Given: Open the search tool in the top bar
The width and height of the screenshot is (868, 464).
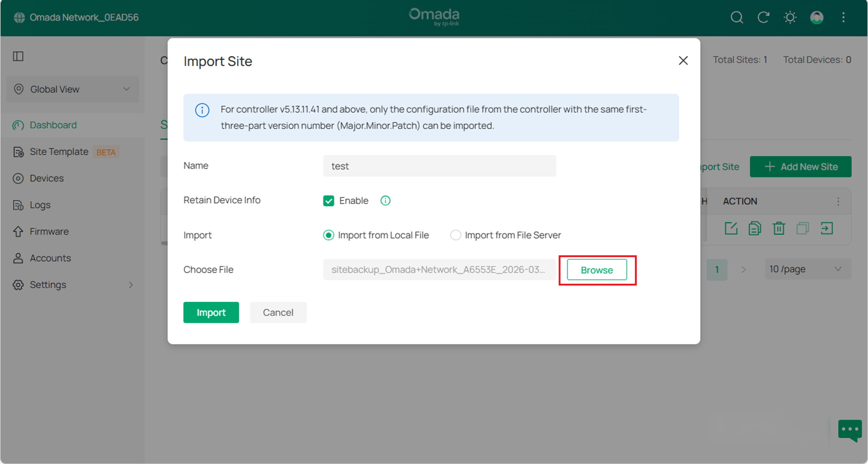Looking at the screenshot, I should tap(737, 17).
